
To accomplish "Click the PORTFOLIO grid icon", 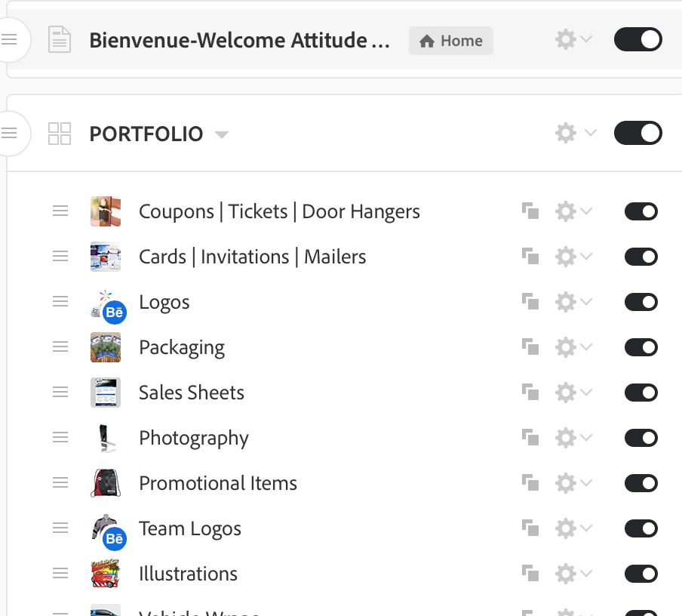I will tap(60, 134).
